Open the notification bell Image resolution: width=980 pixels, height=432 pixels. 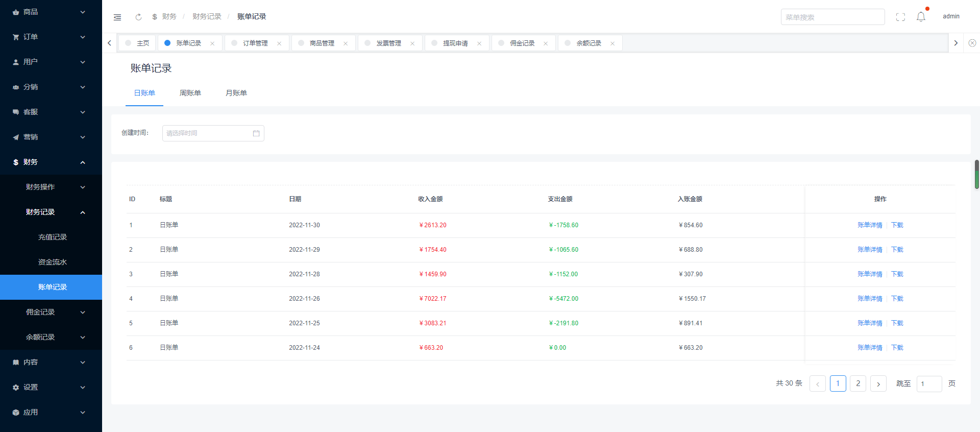click(921, 17)
